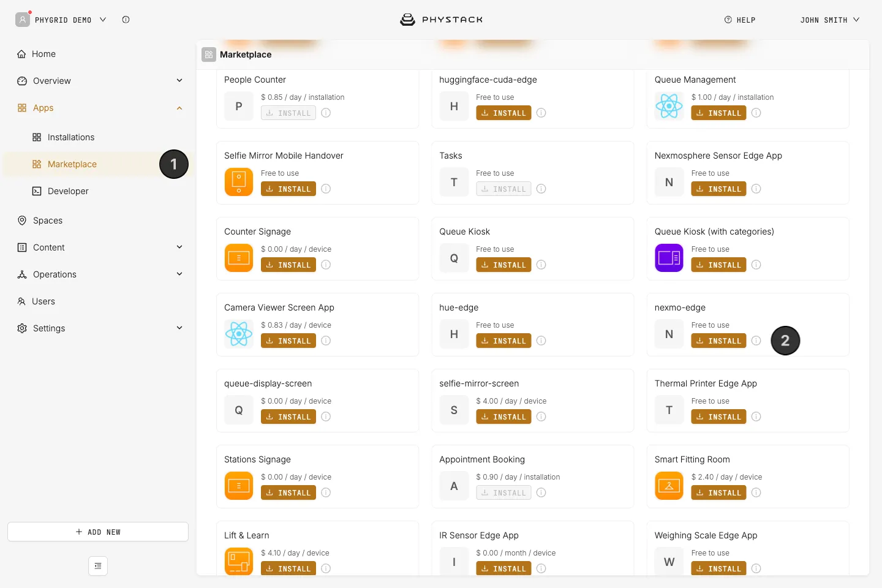
Task: Open info for People Counter app
Action: (x=326, y=113)
